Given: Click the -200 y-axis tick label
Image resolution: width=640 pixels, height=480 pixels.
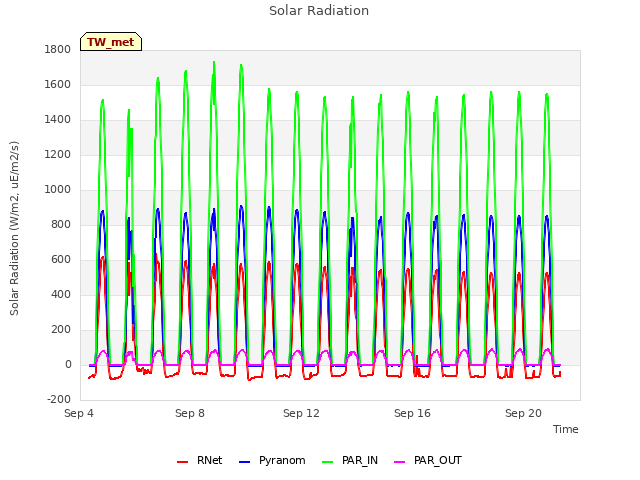Looking at the screenshot, I should (59, 400).
